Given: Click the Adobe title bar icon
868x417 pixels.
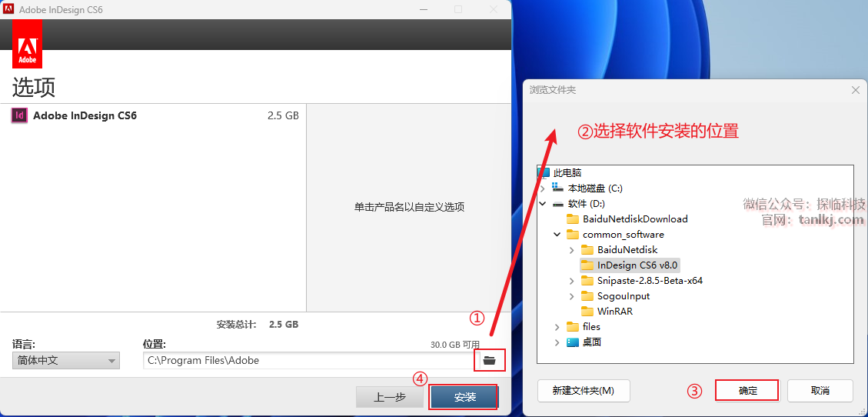Looking at the screenshot, I should [x=8, y=9].
